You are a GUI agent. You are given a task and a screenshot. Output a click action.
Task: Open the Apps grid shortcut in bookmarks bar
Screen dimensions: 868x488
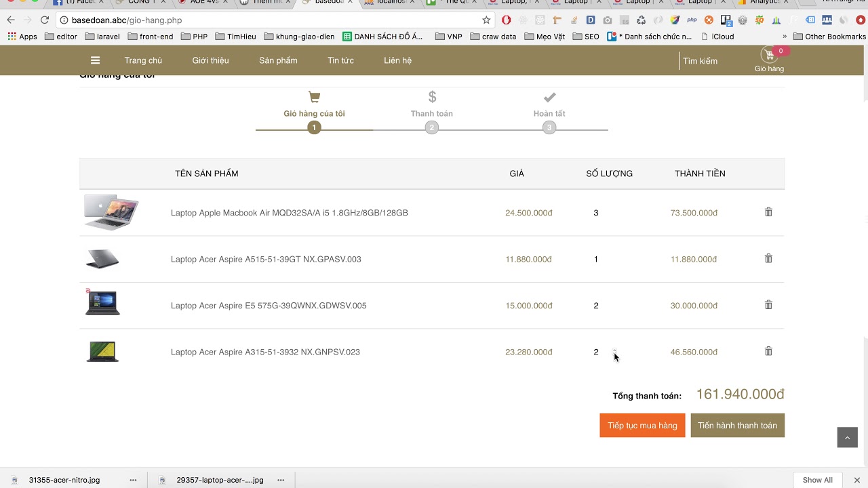(x=22, y=37)
